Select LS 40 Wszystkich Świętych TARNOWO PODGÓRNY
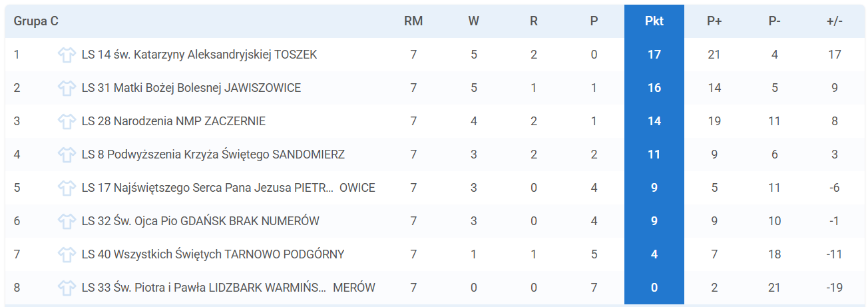The width and height of the screenshot is (868, 307). pyautogui.click(x=213, y=254)
